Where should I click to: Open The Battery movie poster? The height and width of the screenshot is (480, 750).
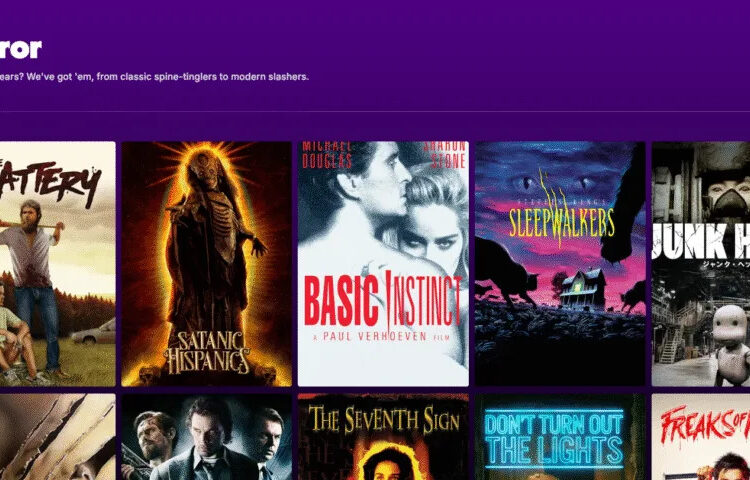point(57,264)
